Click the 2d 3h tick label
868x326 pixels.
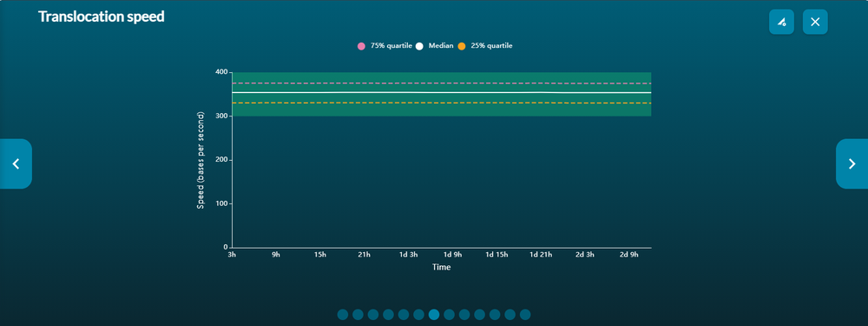point(584,255)
